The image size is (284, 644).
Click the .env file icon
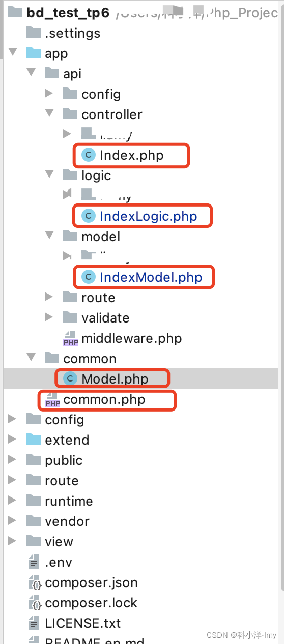(34, 562)
